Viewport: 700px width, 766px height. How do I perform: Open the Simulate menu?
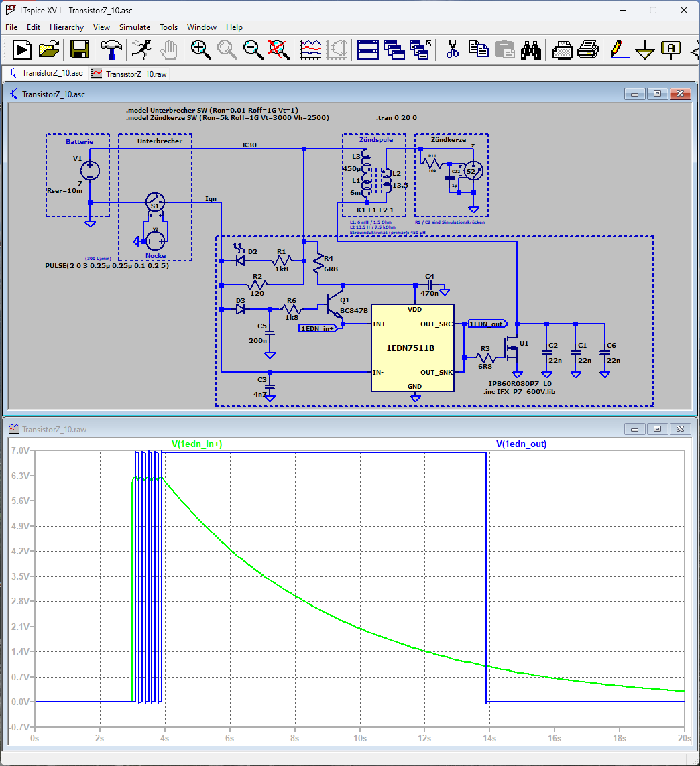[135, 27]
